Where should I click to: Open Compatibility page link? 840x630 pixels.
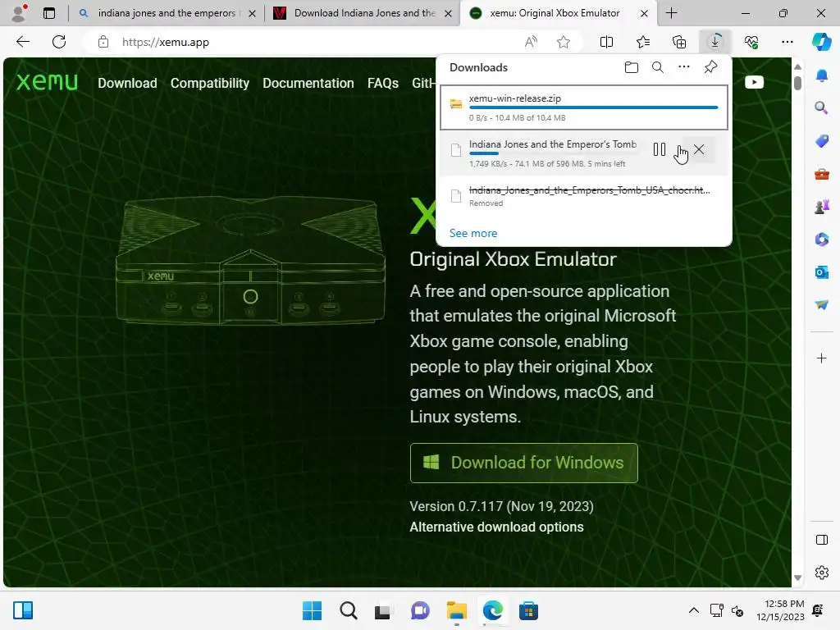pos(209,83)
